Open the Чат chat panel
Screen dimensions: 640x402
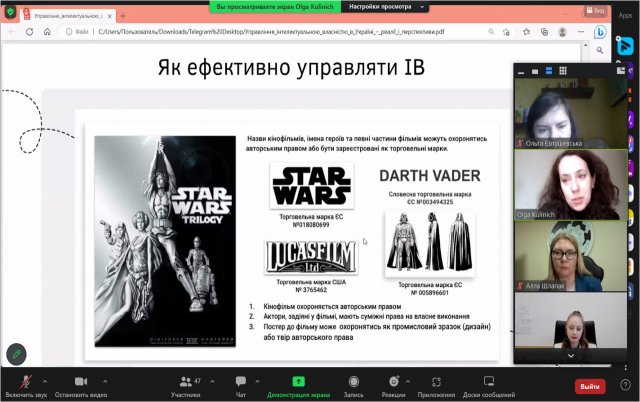[x=240, y=381]
